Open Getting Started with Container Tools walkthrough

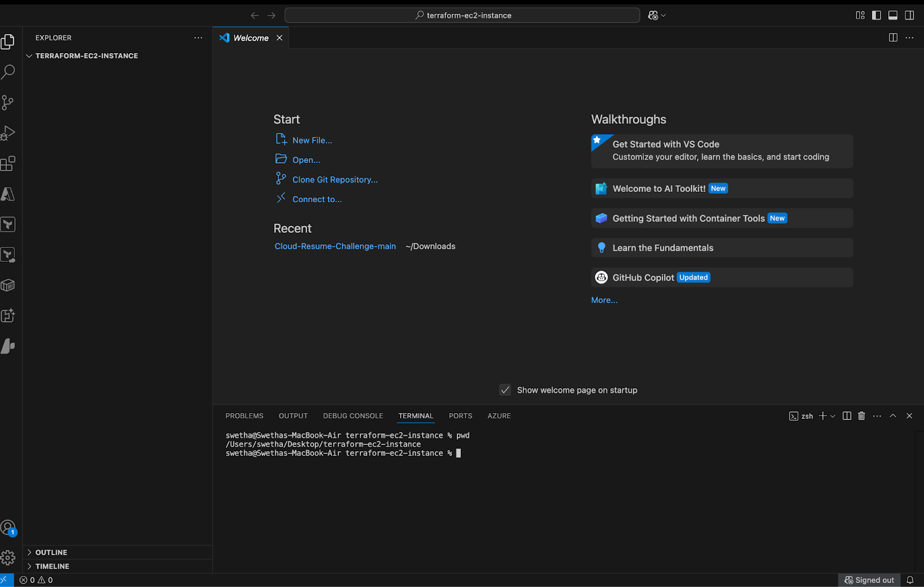tap(722, 218)
